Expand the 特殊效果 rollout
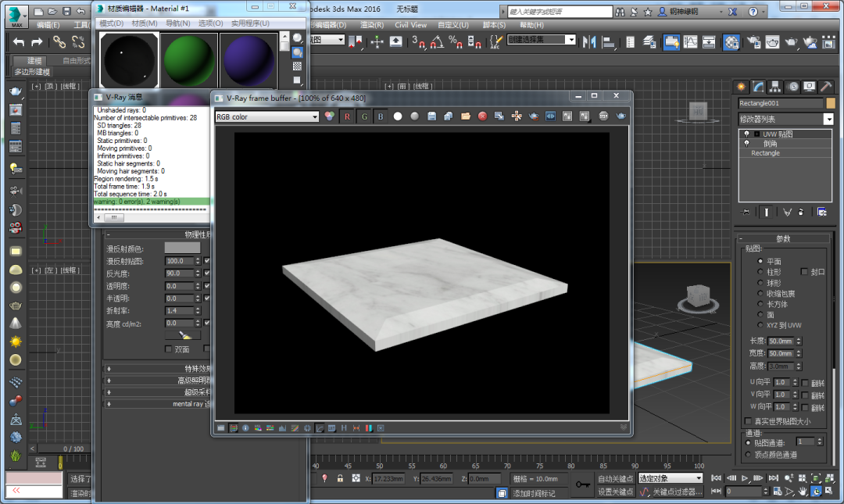Screen dimensions: 844x504 click(156, 369)
